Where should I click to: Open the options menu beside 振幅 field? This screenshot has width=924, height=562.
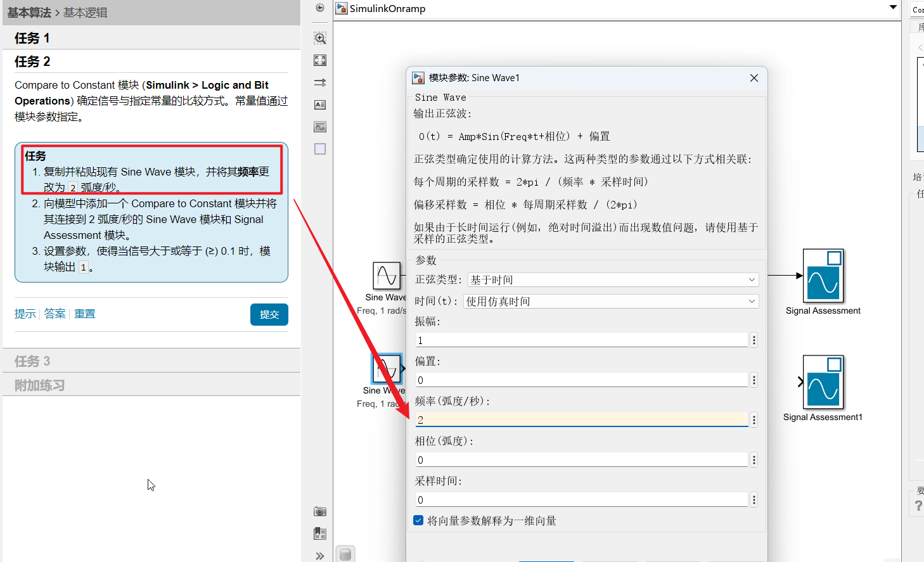754,340
